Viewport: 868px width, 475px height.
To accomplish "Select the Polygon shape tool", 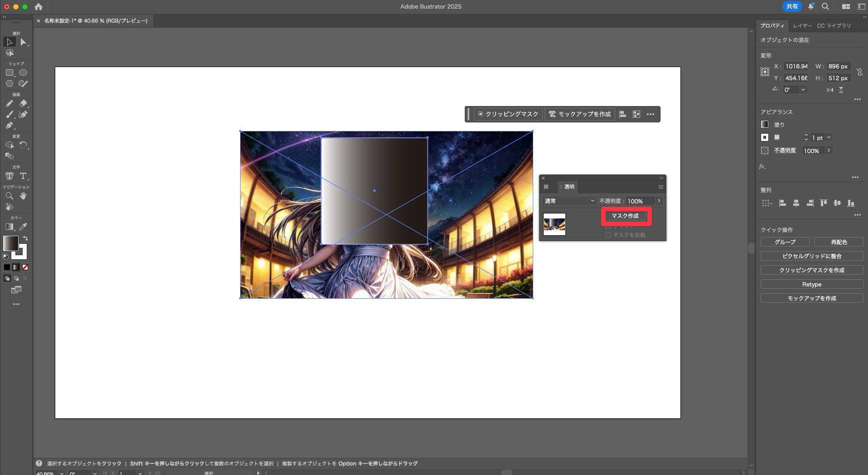I will coord(10,83).
